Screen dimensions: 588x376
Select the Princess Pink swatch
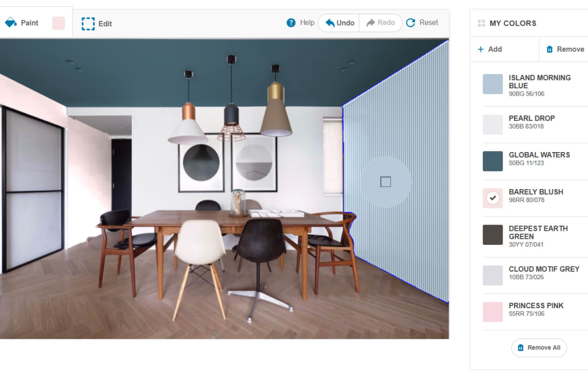click(x=492, y=312)
